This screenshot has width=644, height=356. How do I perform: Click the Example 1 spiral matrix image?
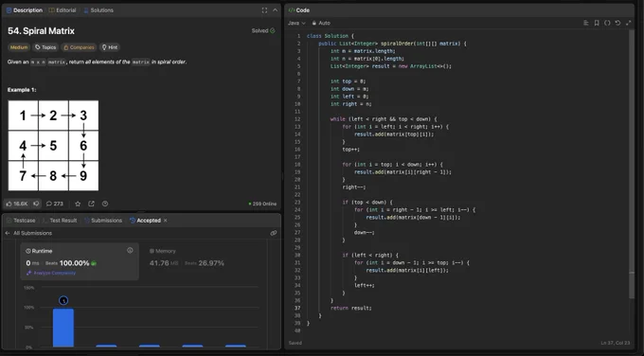pyautogui.click(x=53, y=146)
